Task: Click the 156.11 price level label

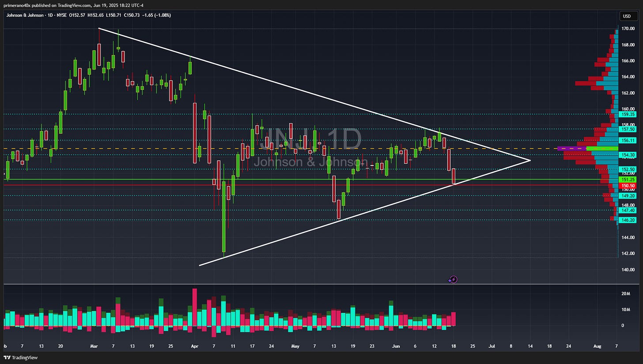Action: coord(628,140)
